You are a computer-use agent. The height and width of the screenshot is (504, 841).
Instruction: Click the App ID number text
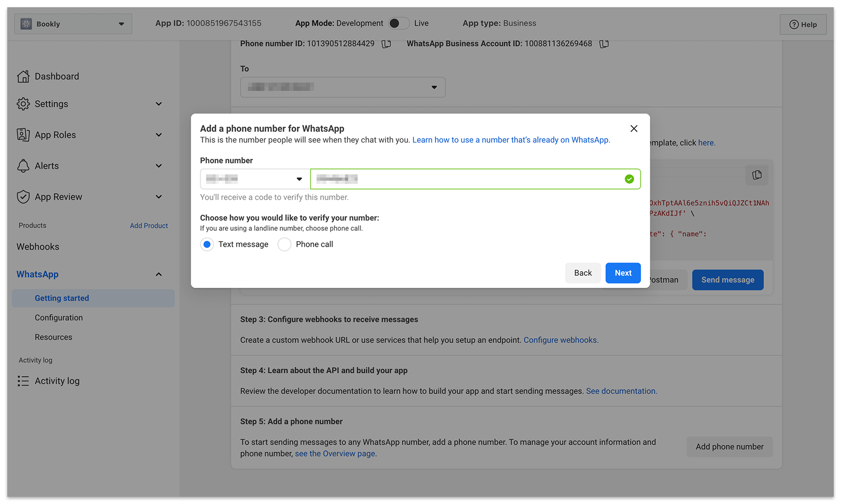tap(224, 23)
